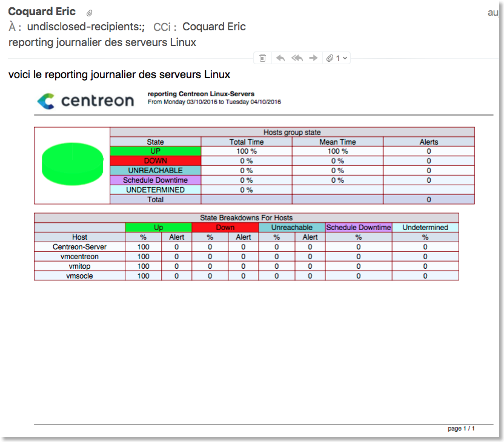Click the vmcentreon host entry
The image size is (504, 442).
coord(79,256)
